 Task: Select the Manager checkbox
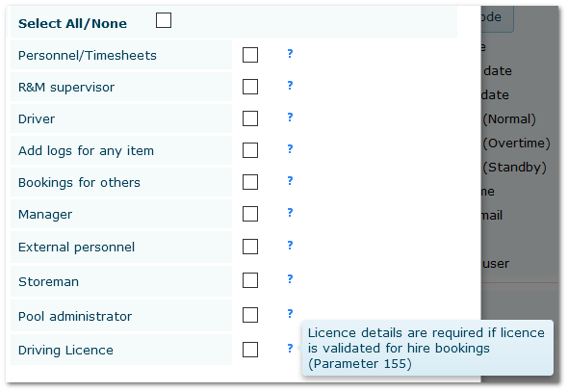[x=250, y=214]
